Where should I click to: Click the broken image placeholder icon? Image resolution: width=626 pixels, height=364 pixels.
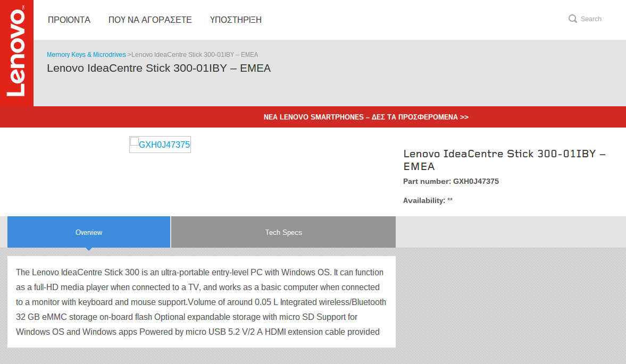[135, 141]
